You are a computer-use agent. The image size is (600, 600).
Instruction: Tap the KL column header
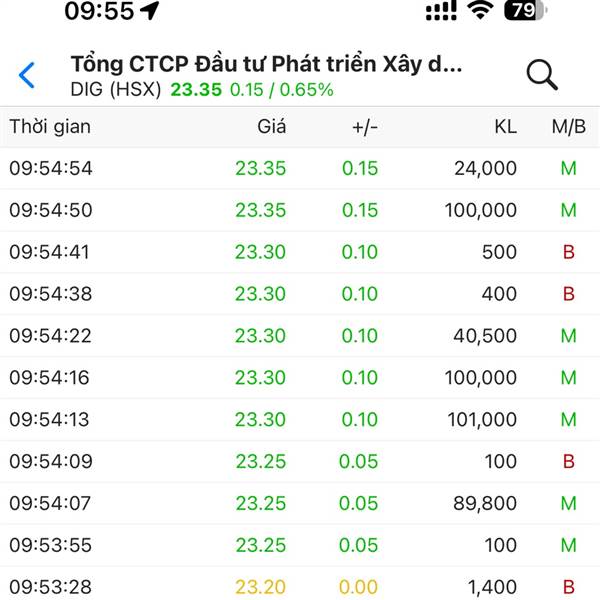tap(505, 127)
